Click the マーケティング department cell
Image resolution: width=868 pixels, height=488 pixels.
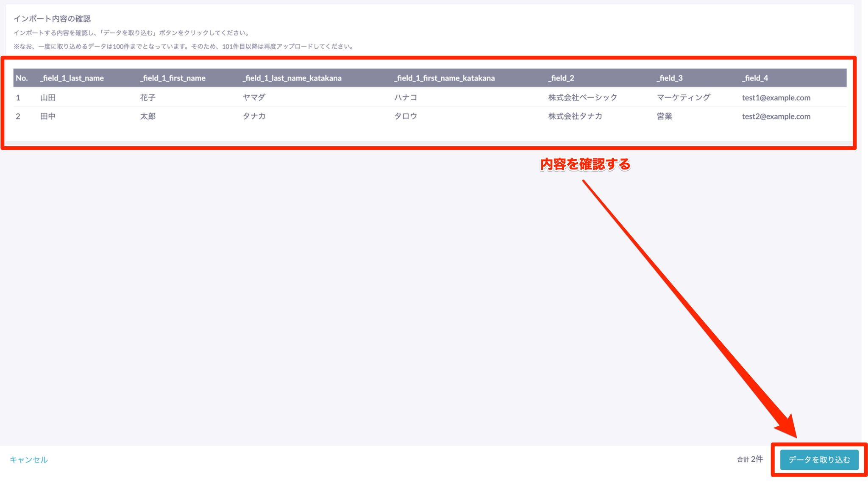[x=683, y=97]
